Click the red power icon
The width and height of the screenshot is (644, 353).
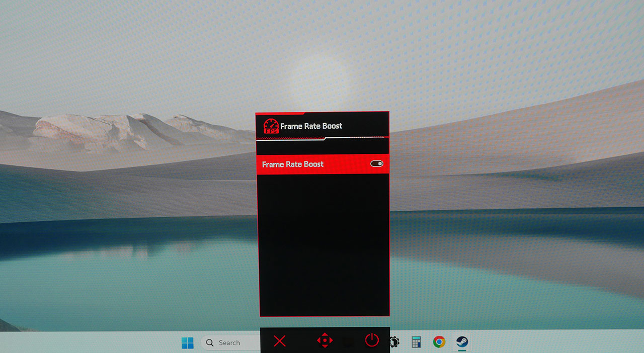(372, 340)
